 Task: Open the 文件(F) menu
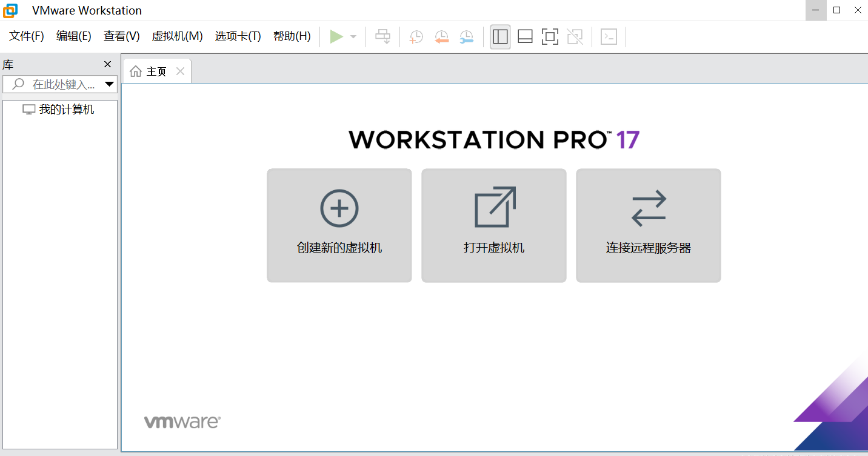click(27, 36)
